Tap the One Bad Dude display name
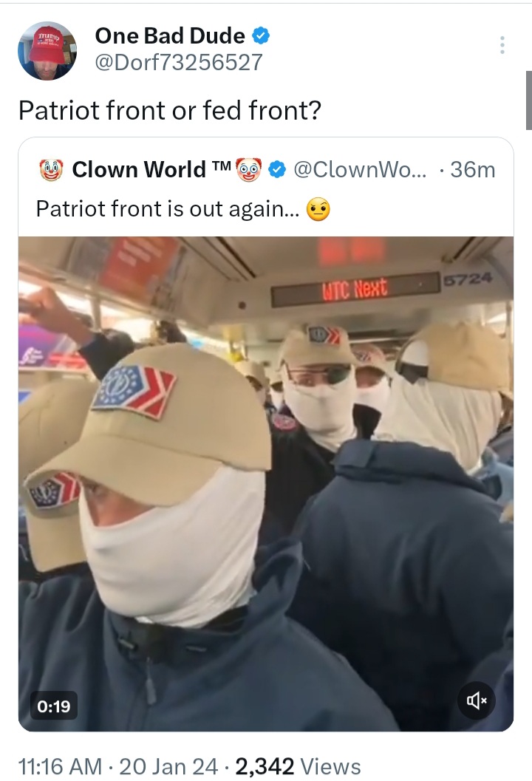This screenshot has height=781, width=532. [170, 36]
